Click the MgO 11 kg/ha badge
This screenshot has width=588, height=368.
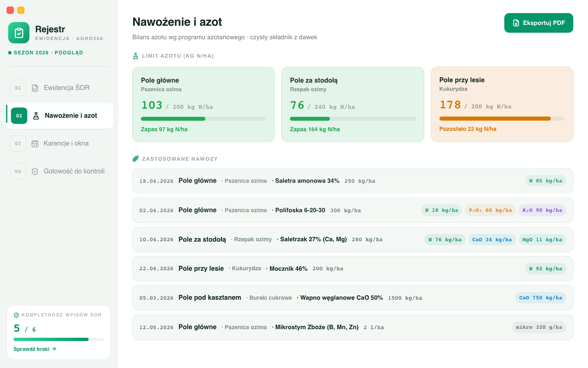click(542, 240)
